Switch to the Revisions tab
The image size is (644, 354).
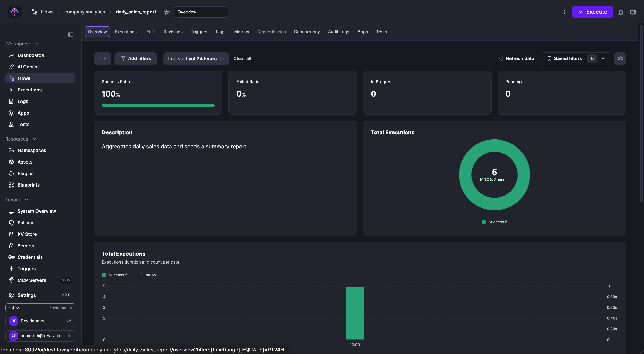[173, 32]
